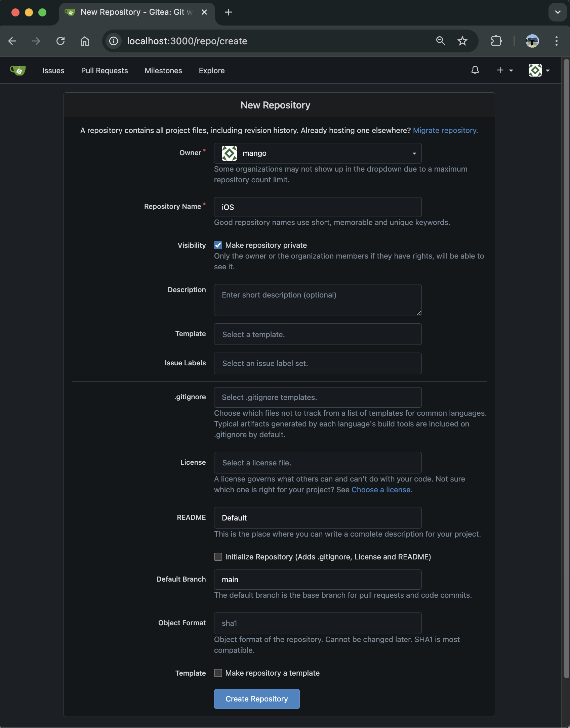Open the notifications bell
The image size is (570, 728).
475,70
